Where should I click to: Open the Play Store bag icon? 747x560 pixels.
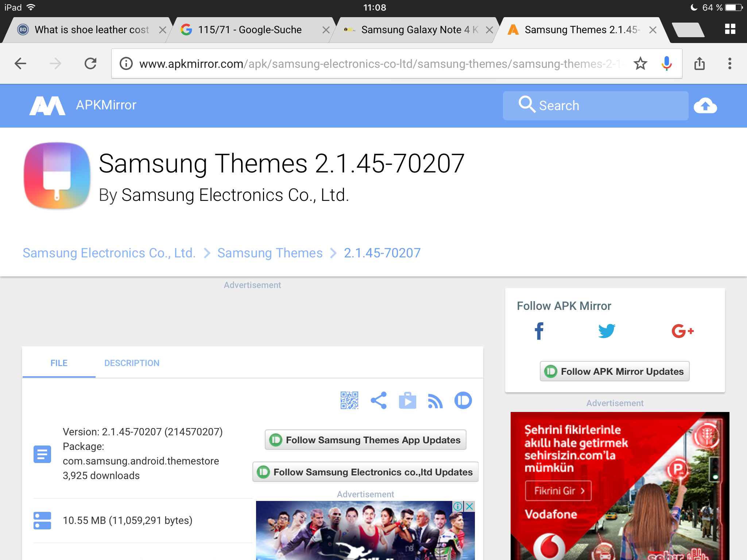pos(407,400)
